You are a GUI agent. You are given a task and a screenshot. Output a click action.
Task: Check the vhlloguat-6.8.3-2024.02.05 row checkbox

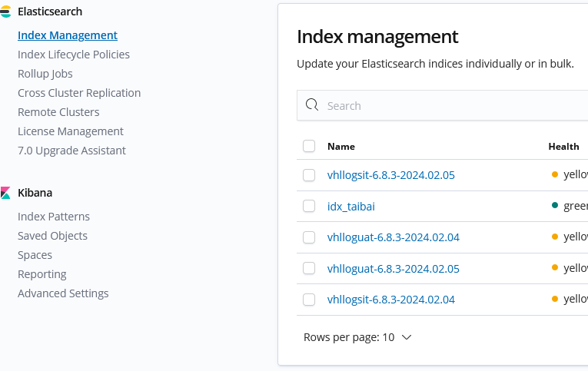(x=309, y=268)
